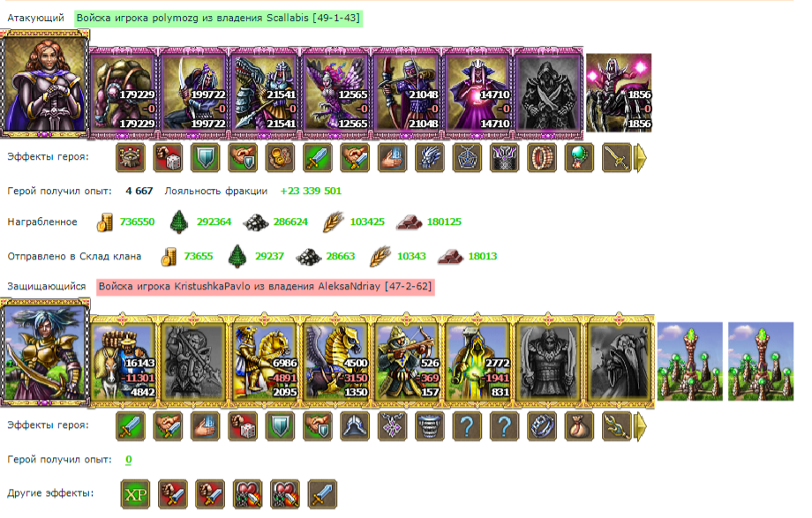The image size is (812, 518).
Task: Click the defender unit with 16143 troops
Action: tap(124, 362)
